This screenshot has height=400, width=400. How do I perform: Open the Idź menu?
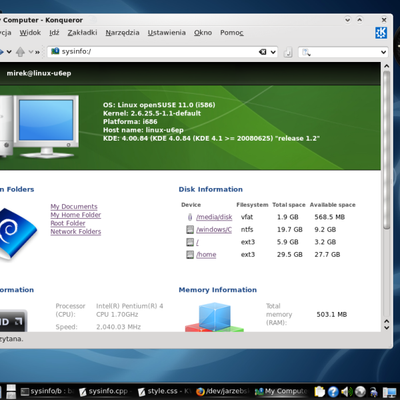pyautogui.click(x=54, y=33)
